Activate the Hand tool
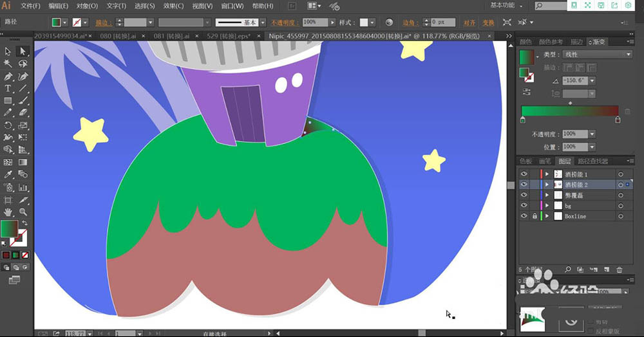Image resolution: width=644 pixels, height=337 pixels. point(8,212)
